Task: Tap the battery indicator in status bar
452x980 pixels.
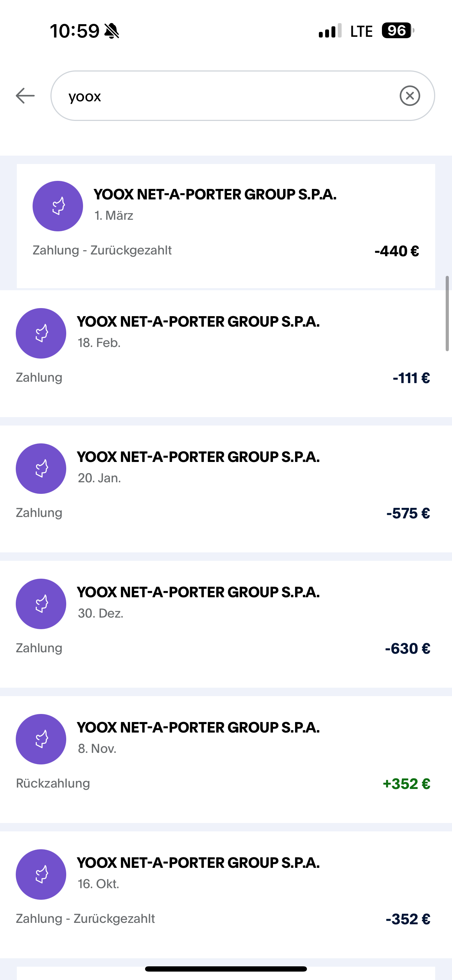Action: click(x=398, y=30)
